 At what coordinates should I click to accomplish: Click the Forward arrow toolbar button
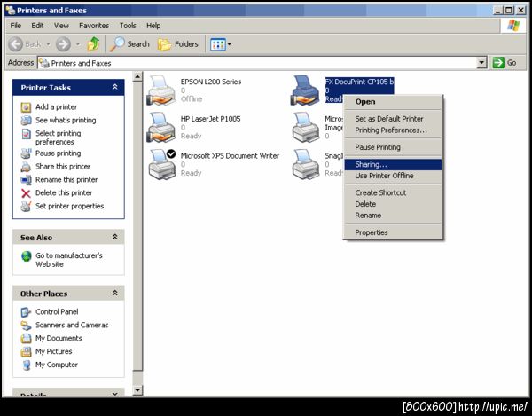pos(63,44)
